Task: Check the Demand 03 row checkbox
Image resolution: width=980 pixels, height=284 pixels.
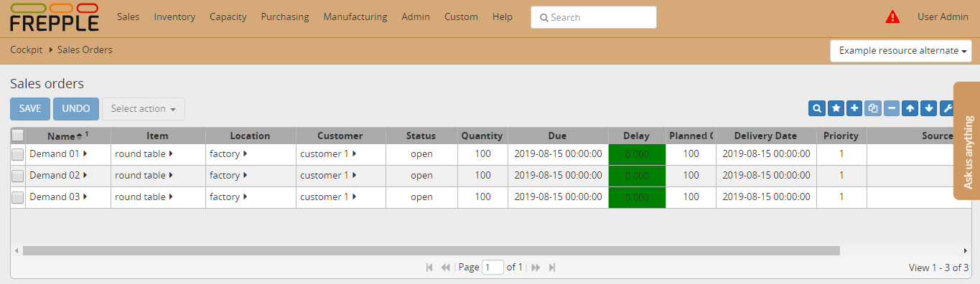Action: point(18,197)
